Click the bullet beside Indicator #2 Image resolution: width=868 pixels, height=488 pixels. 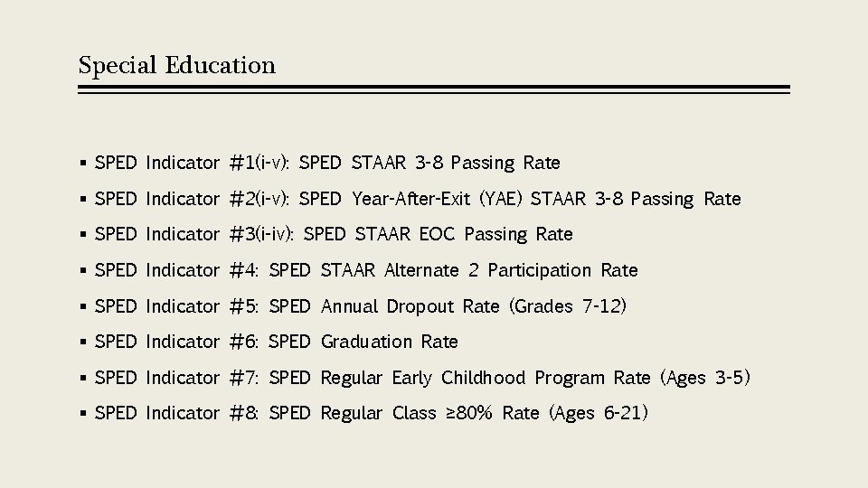pos(83,199)
